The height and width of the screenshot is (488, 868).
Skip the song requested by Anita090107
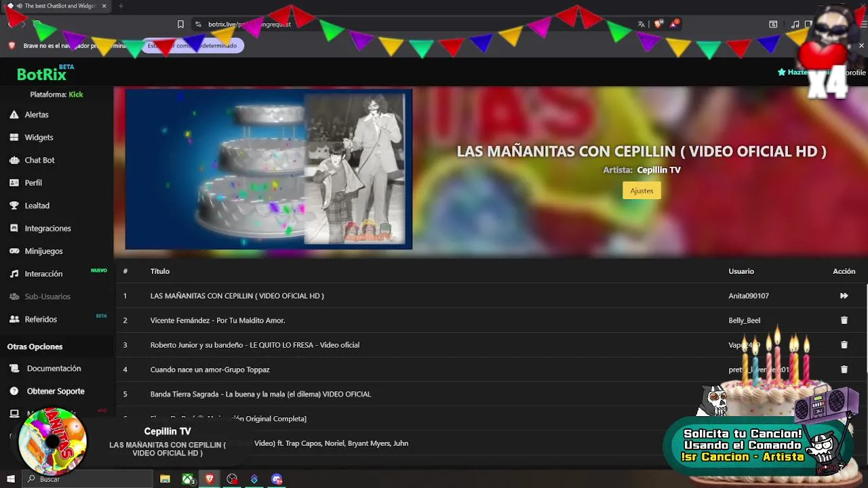pos(844,296)
